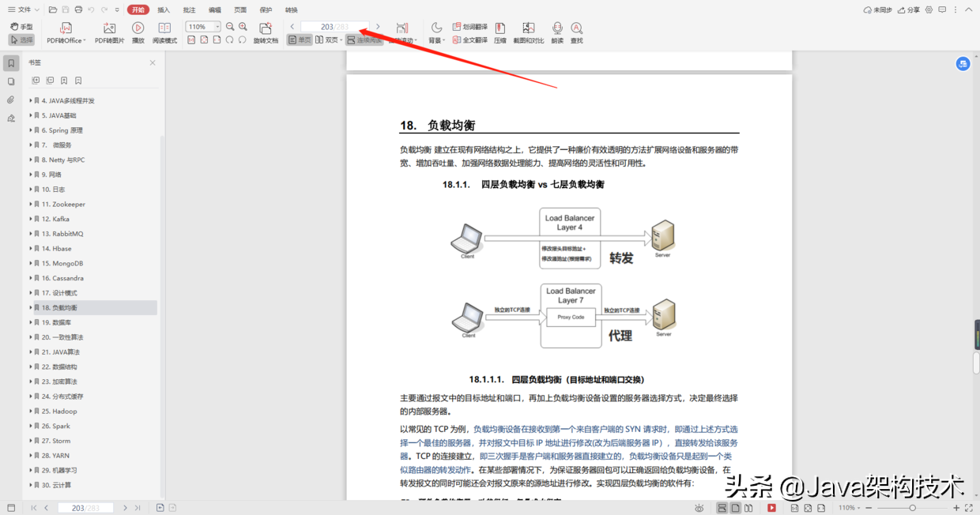Go to previous page arrow in the top toolbar
The height and width of the screenshot is (515, 980).
[292, 27]
